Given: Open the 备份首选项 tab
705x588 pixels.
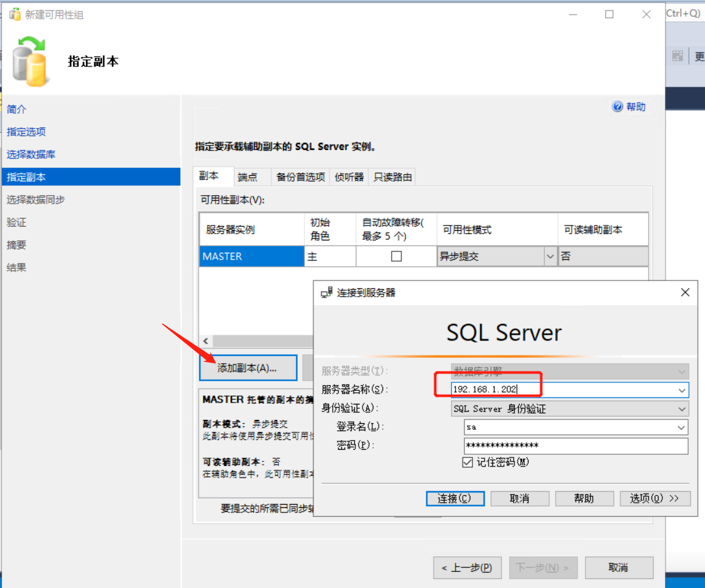Looking at the screenshot, I should (300, 177).
